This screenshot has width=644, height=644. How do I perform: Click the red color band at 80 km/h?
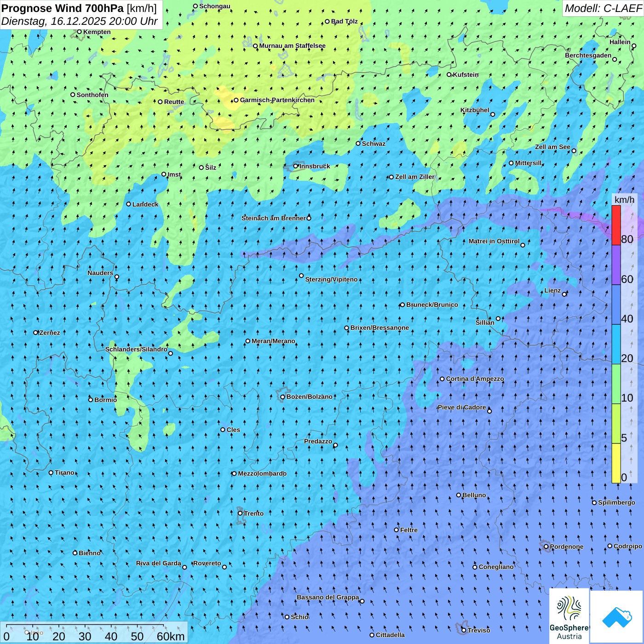616,225
